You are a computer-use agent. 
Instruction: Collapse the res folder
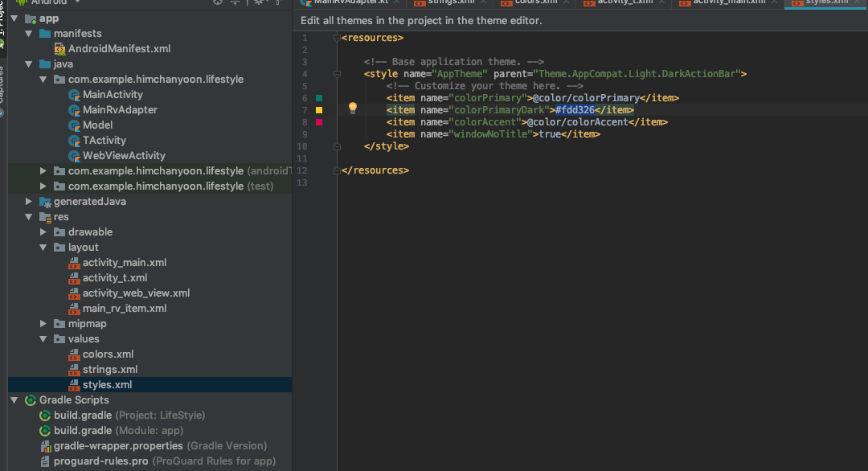point(29,217)
